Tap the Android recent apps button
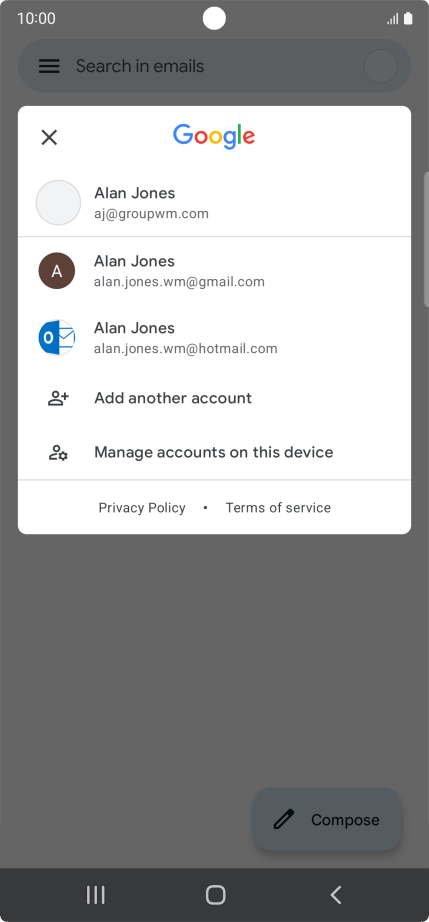Viewport: 429px width, 922px height. tap(95, 895)
